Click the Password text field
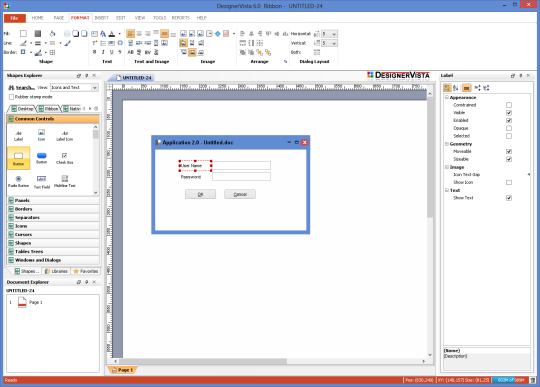Viewport: 540px width, 387px height. 241,177
